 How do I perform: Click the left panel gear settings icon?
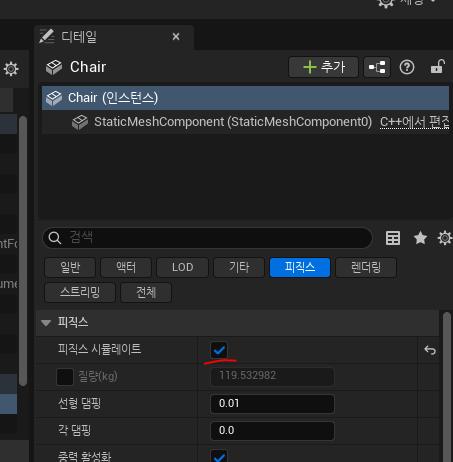coord(11,69)
